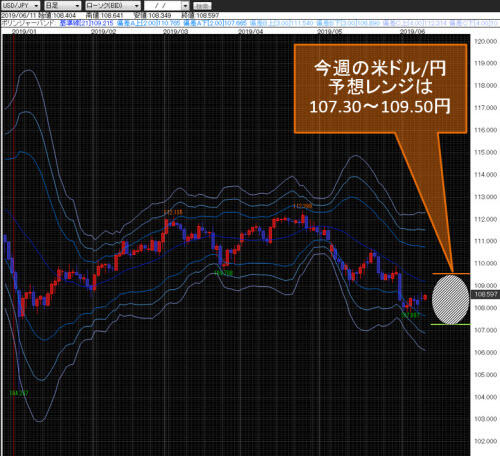Click the latest red candlestick
500x456 pixels.
tap(425, 297)
